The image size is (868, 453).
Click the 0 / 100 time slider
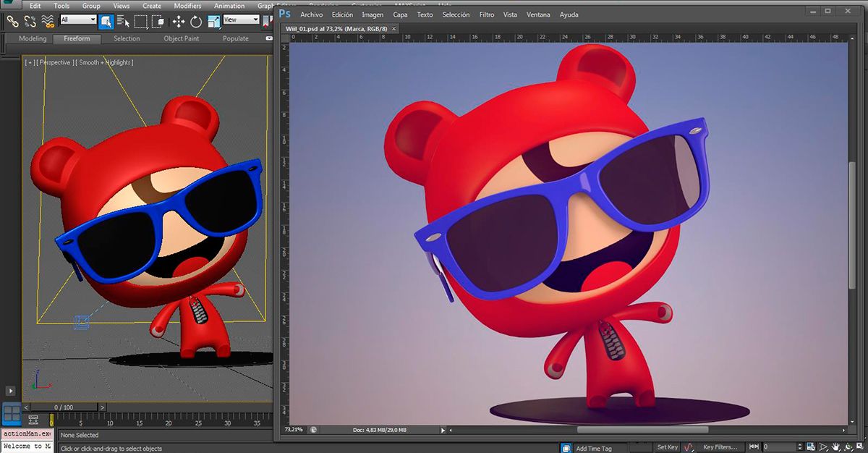(64, 407)
